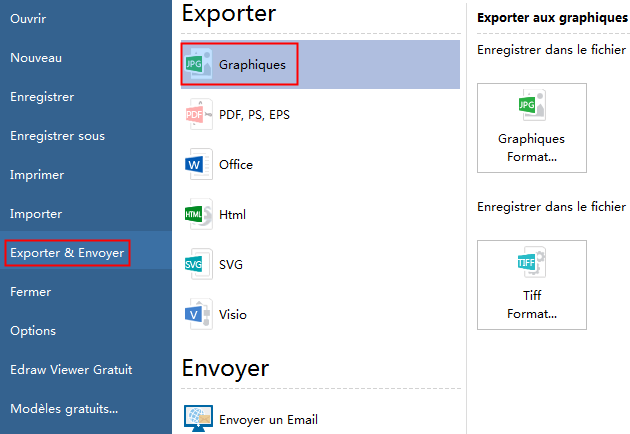The height and width of the screenshot is (434, 630).
Task: Click the HTML export icon
Action: (x=198, y=214)
